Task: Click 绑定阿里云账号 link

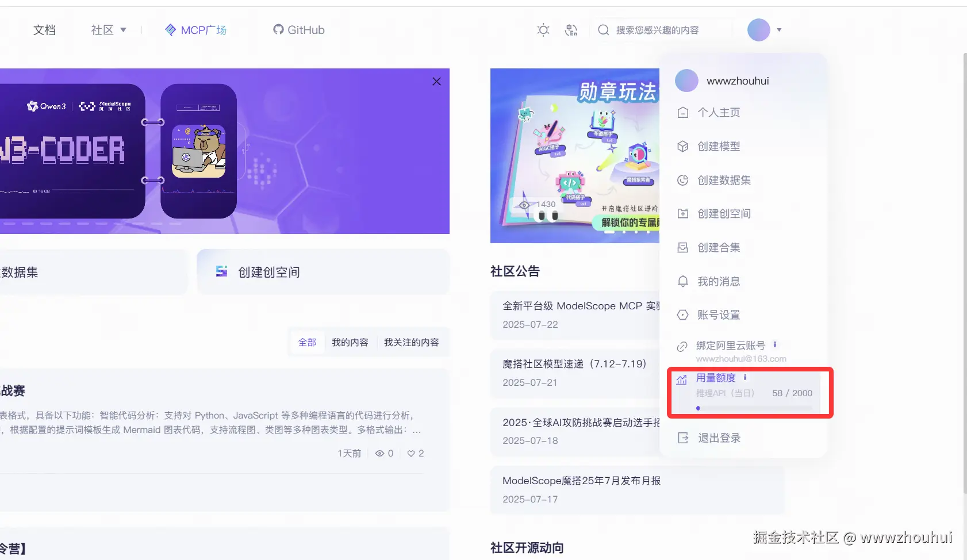Action: coord(731,346)
